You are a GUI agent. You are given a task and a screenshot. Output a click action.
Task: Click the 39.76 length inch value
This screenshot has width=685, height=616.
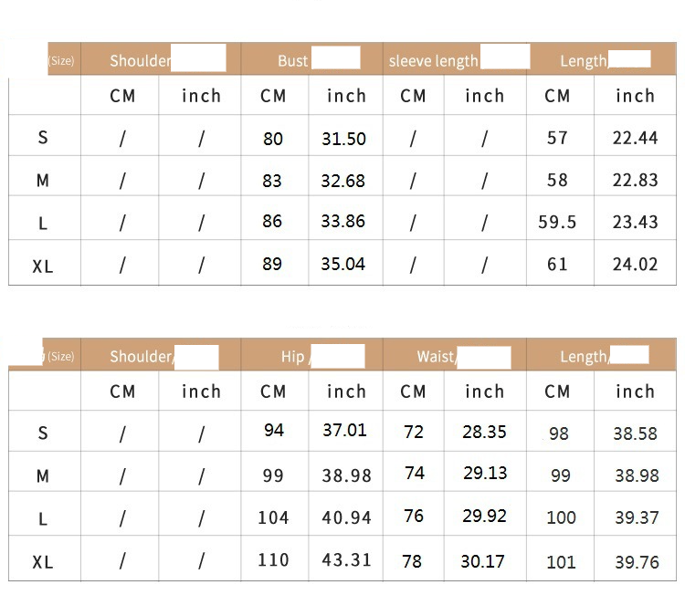pyautogui.click(x=636, y=562)
